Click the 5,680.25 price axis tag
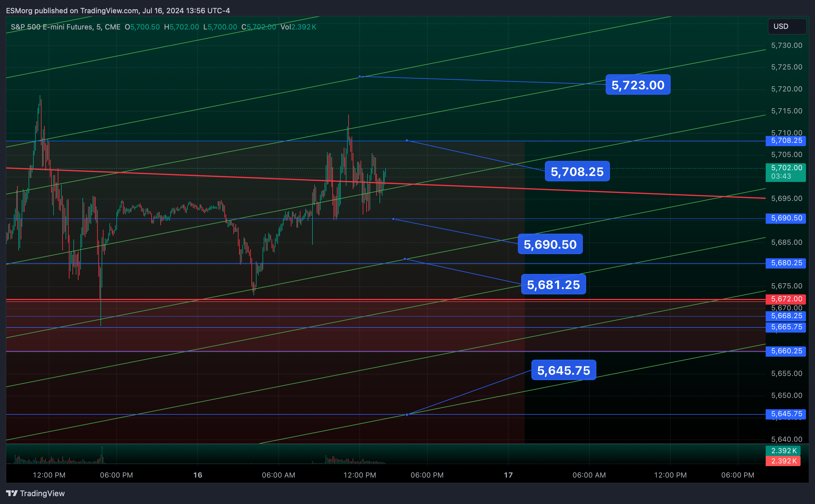815x504 pixels. pyautogui.click(x=786, y=263)
